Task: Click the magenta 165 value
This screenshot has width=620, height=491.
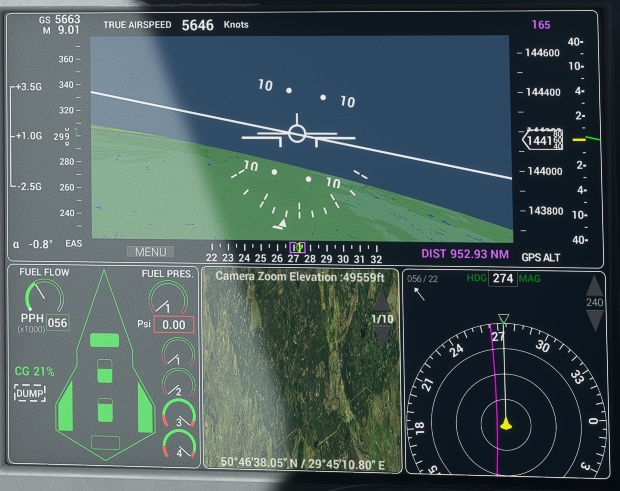Action: tap(541, 25)
